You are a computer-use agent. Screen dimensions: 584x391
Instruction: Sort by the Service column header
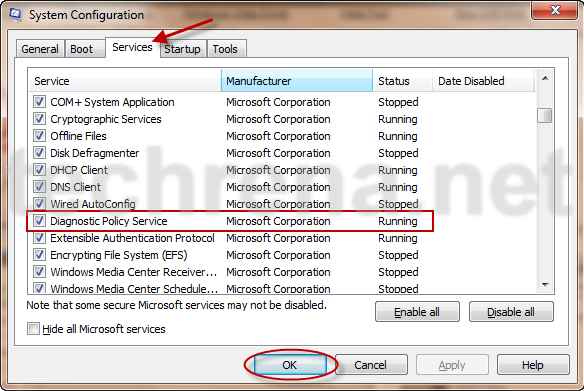coord(125,81)
